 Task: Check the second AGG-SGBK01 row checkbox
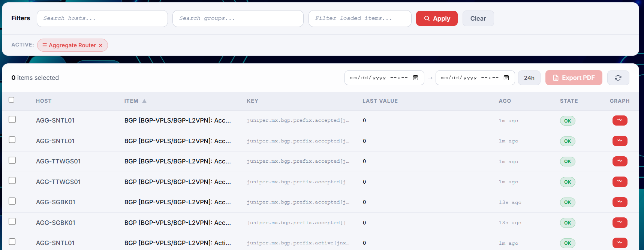(12, 222)
